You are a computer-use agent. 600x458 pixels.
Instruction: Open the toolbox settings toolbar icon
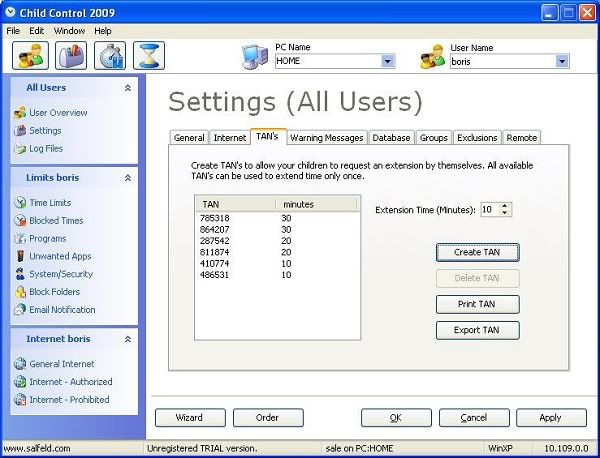[x=71, y=56]
